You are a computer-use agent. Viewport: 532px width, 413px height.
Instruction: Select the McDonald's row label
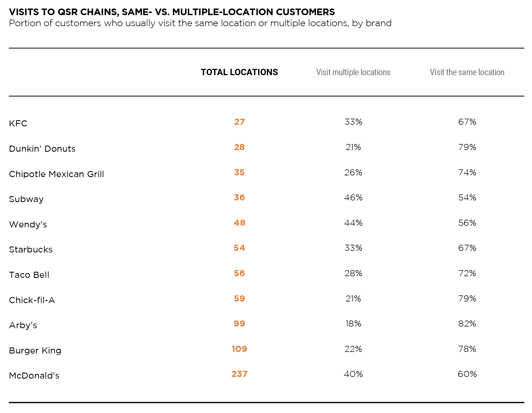[x=34, y=376]
